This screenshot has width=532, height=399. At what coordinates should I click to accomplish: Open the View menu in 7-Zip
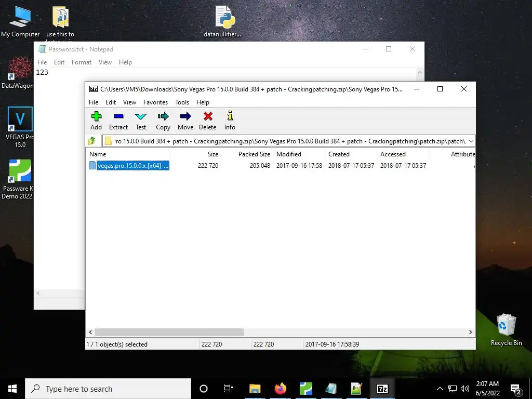(x=129, y=102)
